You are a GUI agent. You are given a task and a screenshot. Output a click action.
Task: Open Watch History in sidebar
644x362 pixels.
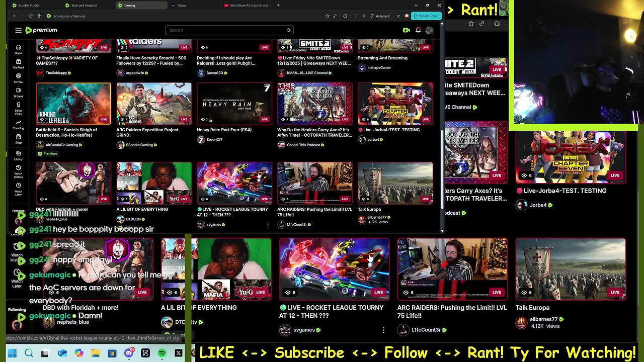[x=18, y=171]
